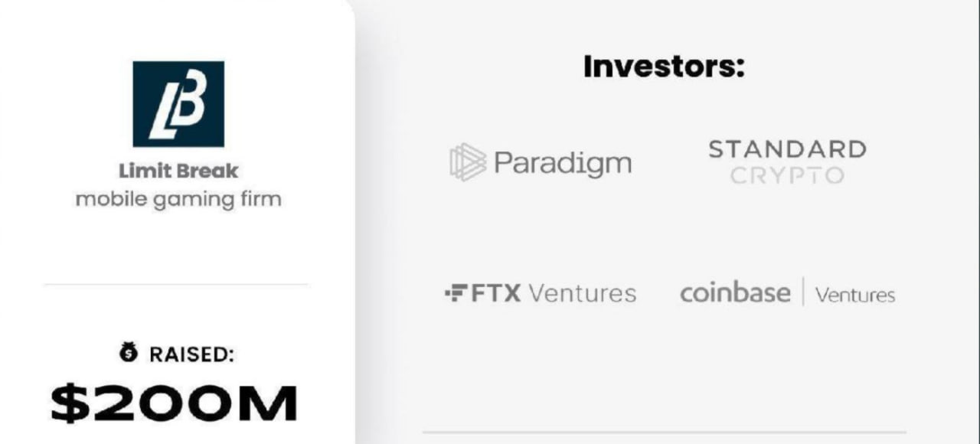Image resolution: width=980 pixels, height=444 pixels.
Task: Click the RAISED: label text
Action: pyautogui.click(x=191, y=354)
